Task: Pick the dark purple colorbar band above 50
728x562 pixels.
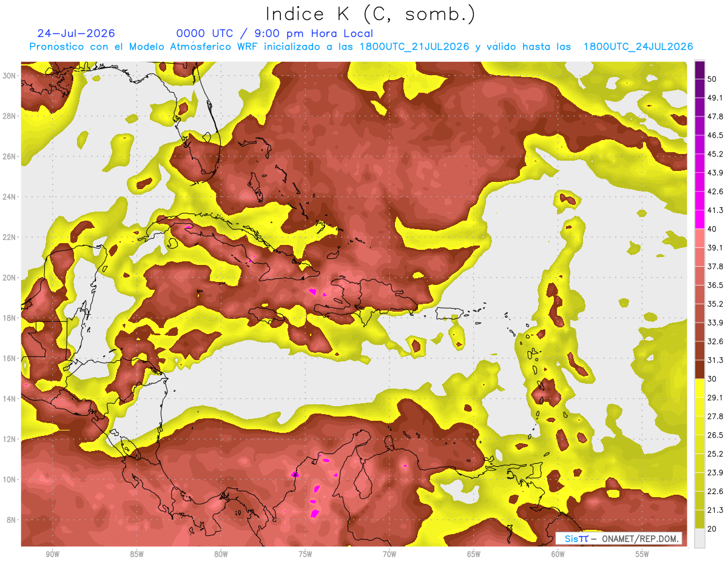Action: [x=699, y=70]
